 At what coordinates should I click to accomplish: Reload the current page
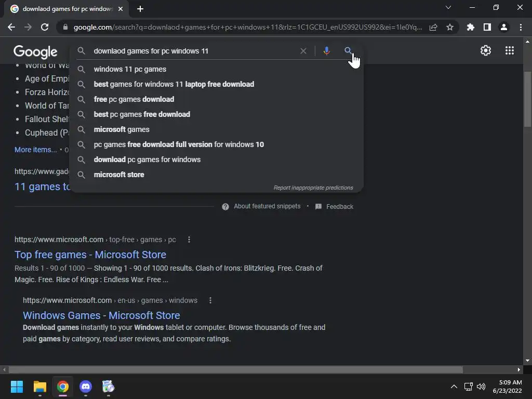pyautogui.click(x=45, y=27)
